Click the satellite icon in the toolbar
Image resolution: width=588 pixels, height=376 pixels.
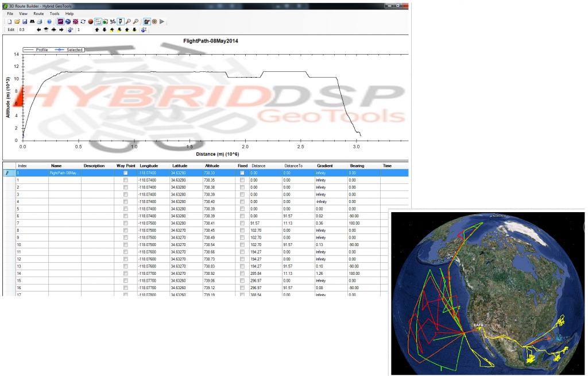(113, 22)
